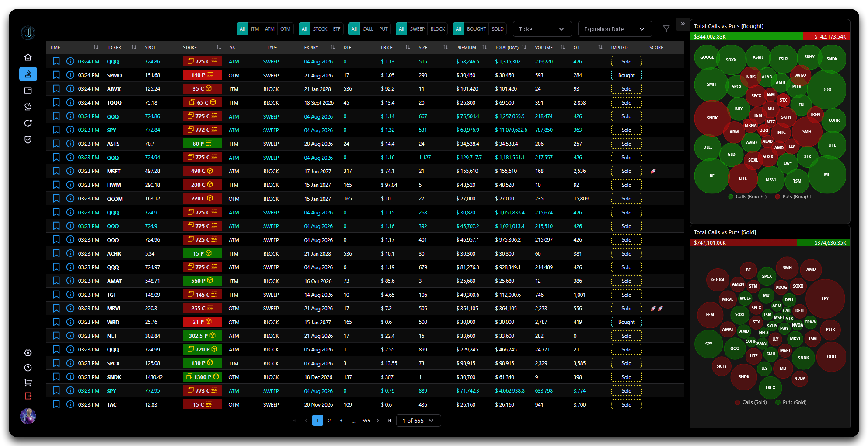Click the 1300 P strike badge for SNDK
This screenshot has width=868, height=446.
[202, 377]
